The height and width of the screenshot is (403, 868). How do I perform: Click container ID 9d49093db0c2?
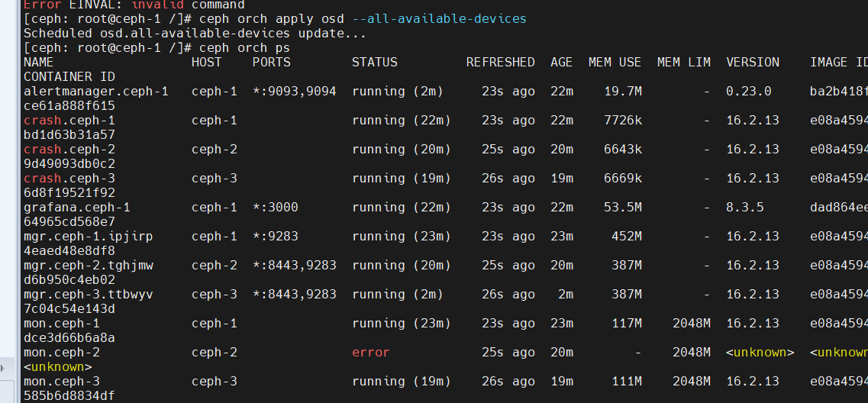click(x=69, y=164)
